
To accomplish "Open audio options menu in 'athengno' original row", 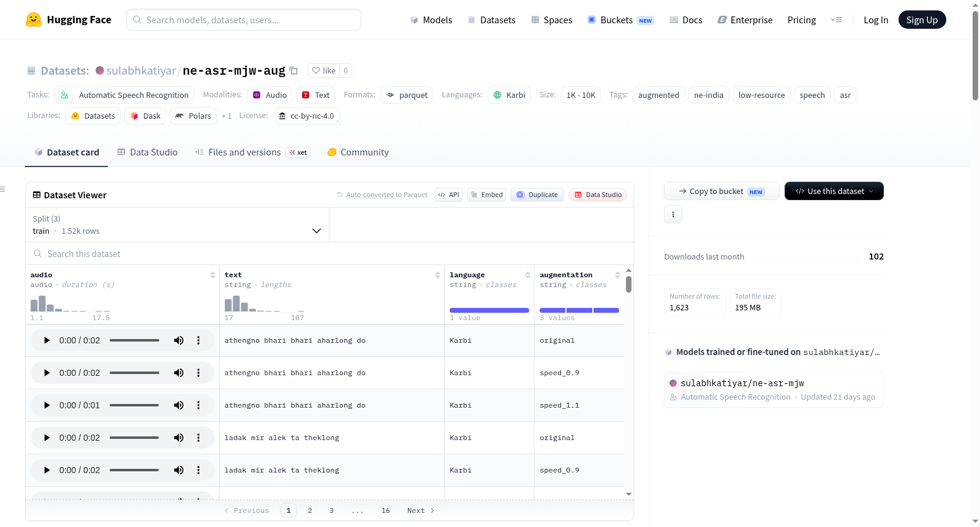I will (x=198, y=340).
